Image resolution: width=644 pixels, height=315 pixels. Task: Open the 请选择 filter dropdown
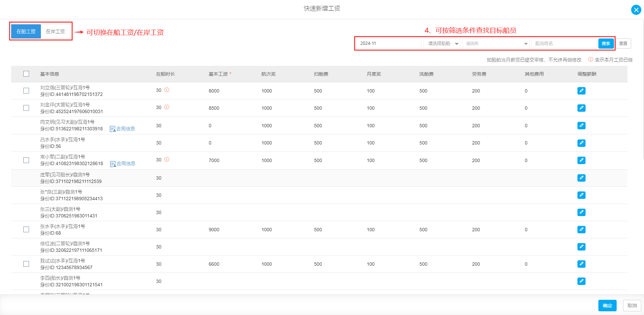(x=495, y=44)
